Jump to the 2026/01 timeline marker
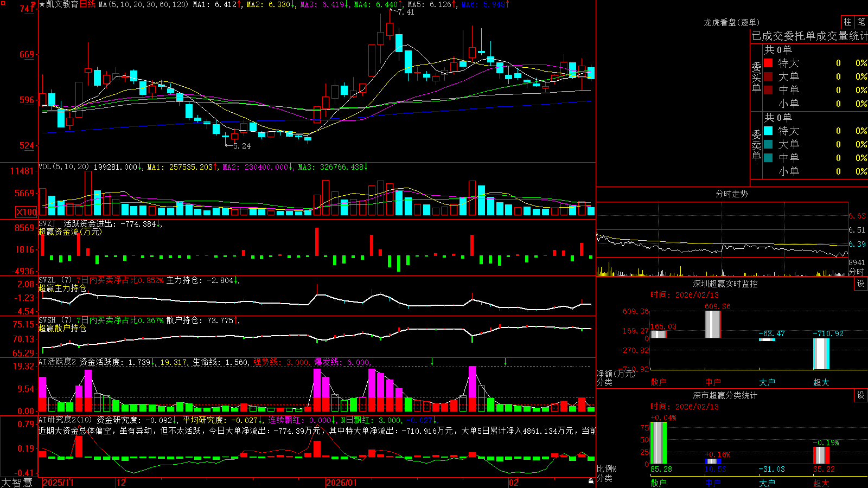Screen dimensions: 868x488 click(x=341, y=483)
